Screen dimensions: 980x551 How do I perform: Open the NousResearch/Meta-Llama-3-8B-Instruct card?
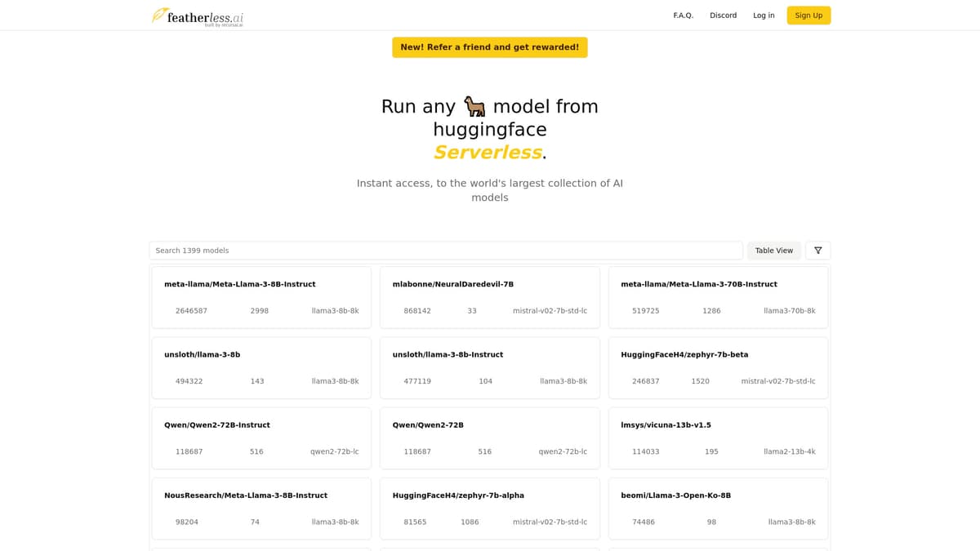pyautogui.click(x=261, y=509)
